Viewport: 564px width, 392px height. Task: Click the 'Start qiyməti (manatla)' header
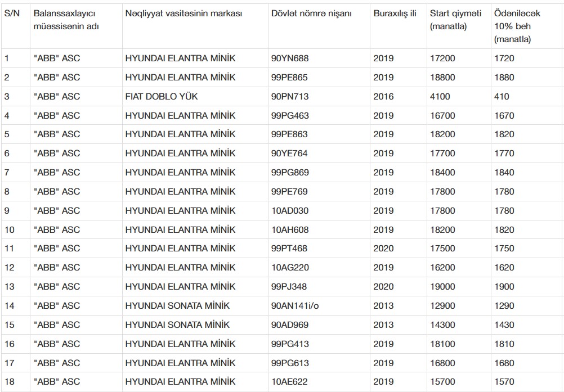click(x=455, y=20)
